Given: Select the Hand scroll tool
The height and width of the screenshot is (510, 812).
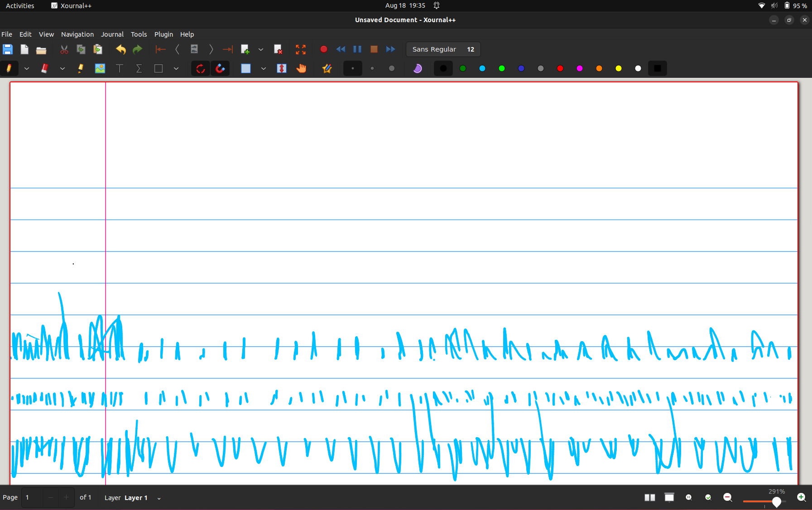Looking at the screenshot, I should click(301, 68).
